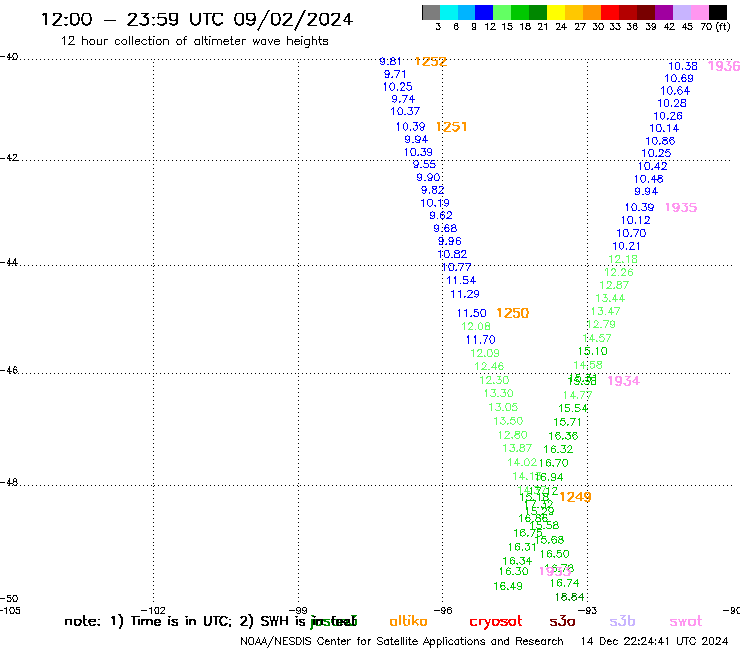Click the wave height value 9.62
Viewport: 740px width, 650px height.
click(x=441, y=215)
